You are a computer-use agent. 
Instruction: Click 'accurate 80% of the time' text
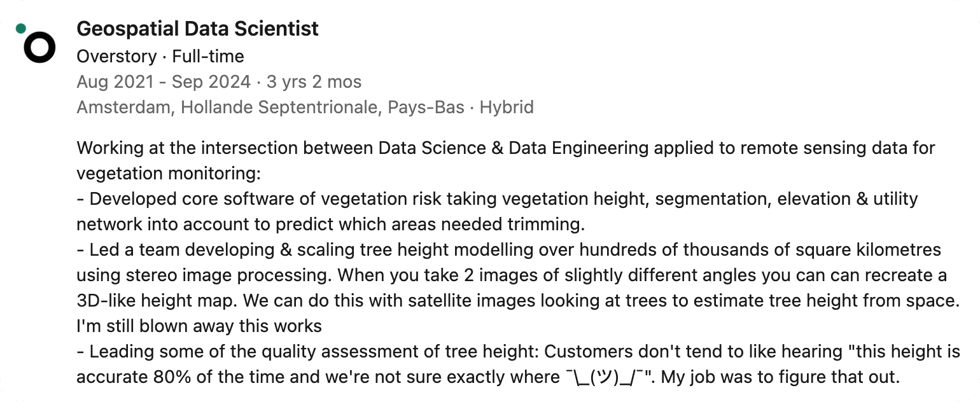[x=183, y=377]
